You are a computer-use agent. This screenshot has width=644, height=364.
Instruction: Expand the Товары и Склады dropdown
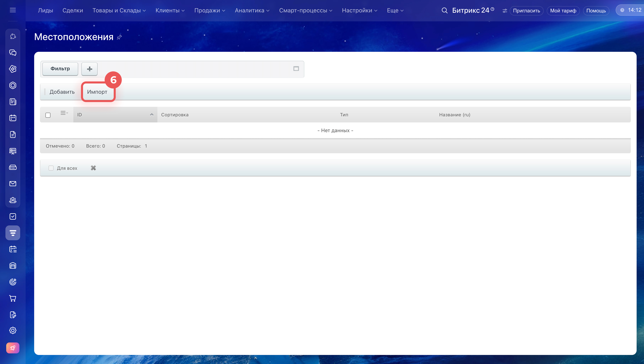(119, 11)
